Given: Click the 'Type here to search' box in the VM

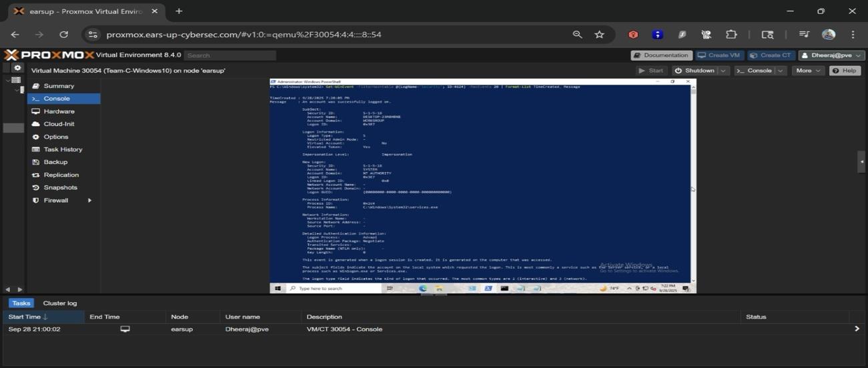Looking at the screenshot, I should [334, 289].
